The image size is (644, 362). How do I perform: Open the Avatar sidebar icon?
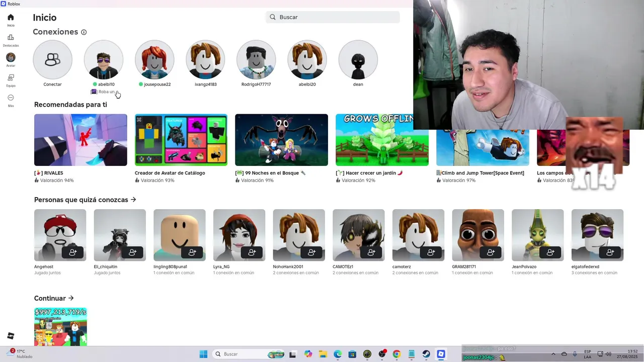(x=11, y=57)
